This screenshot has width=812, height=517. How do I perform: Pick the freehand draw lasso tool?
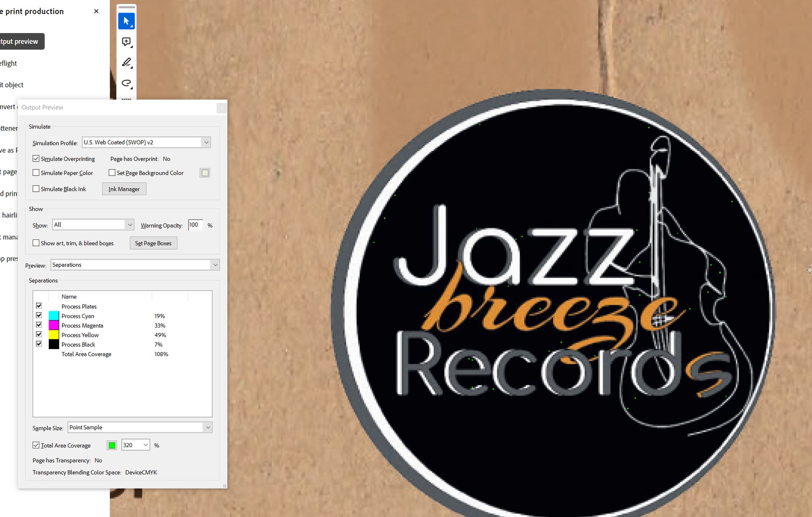click(x=126, y=83)
